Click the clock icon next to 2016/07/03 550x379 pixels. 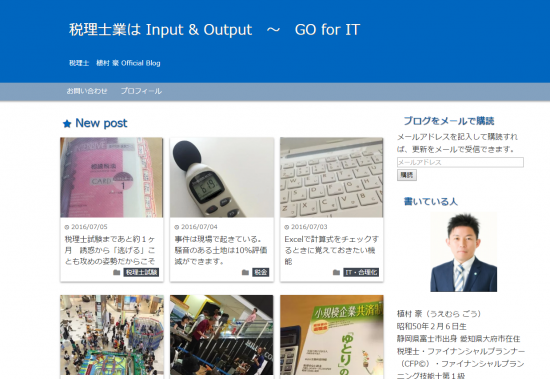pyautogui.click(x=287, y=227)
